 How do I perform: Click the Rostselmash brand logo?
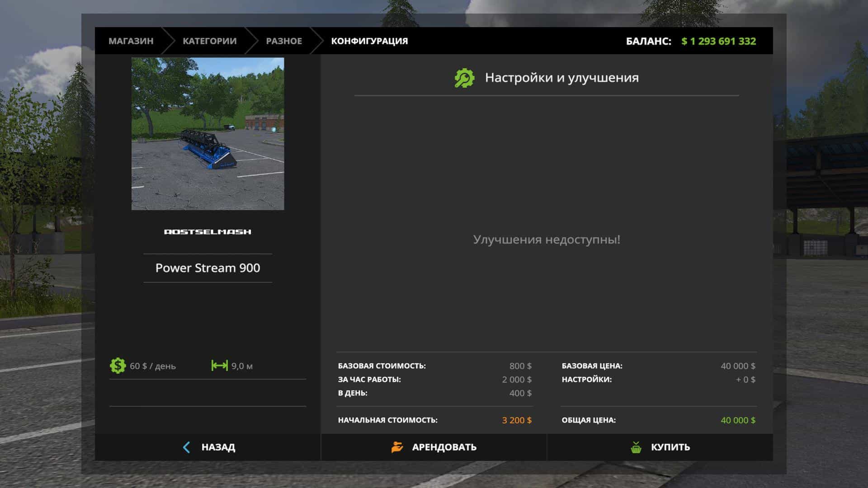[208, 232]
